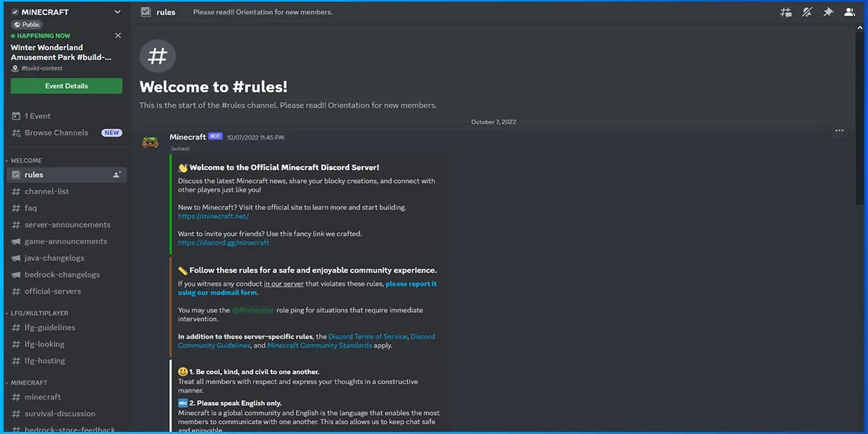
Task: Dismiss the Happening Now event banner
Action: pyautogui.click(x=118, y=35)
